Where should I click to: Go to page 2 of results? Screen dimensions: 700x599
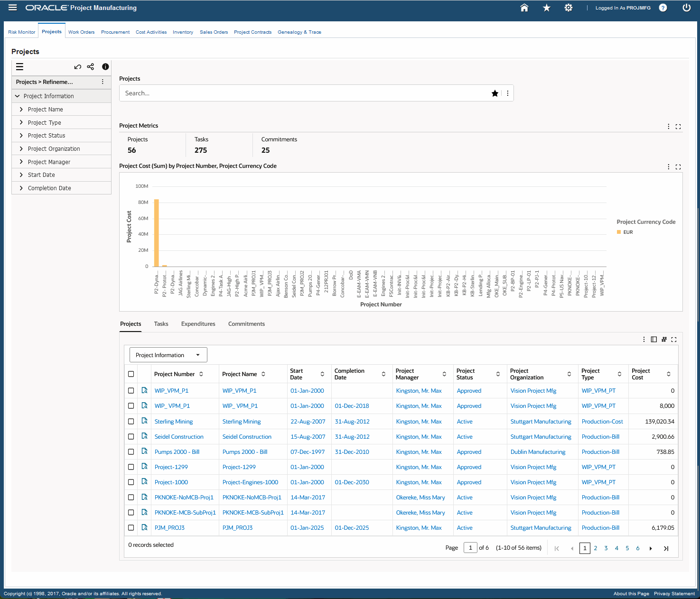tap(596, 548)
